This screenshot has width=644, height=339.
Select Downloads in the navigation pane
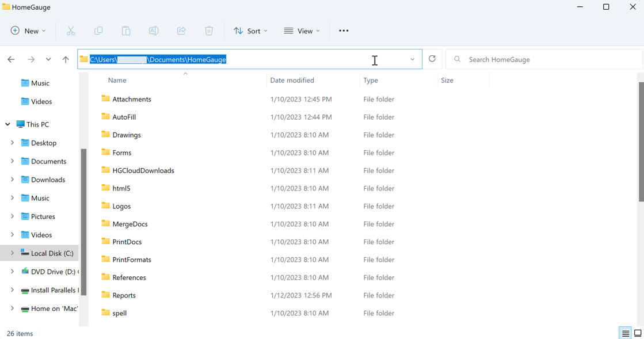point(48,180)
